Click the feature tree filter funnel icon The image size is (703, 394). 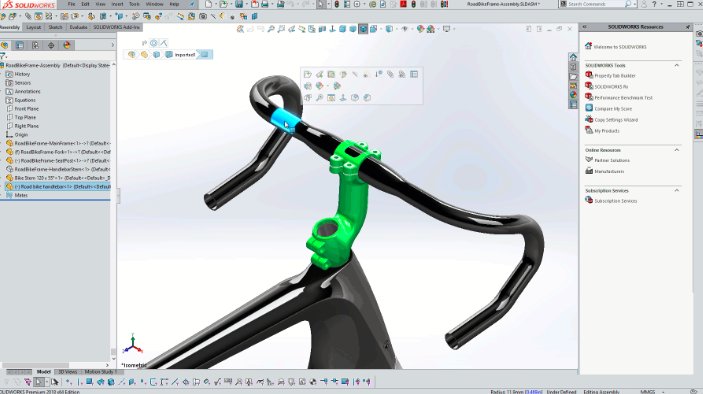(3, 56)
